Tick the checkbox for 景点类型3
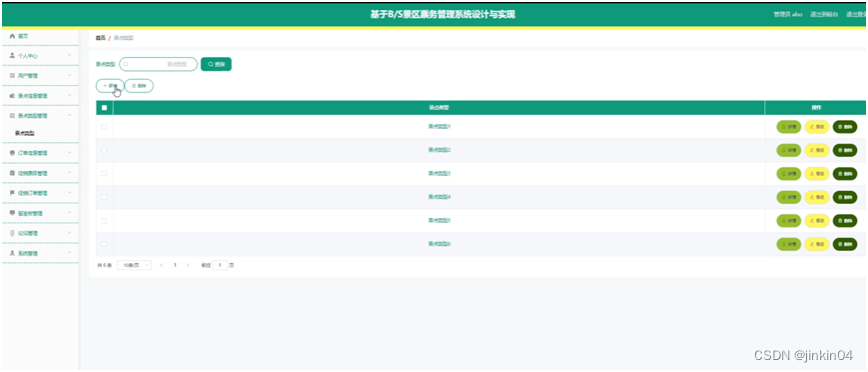Screen dimensions: 868x372 click(x=104, y=174)
